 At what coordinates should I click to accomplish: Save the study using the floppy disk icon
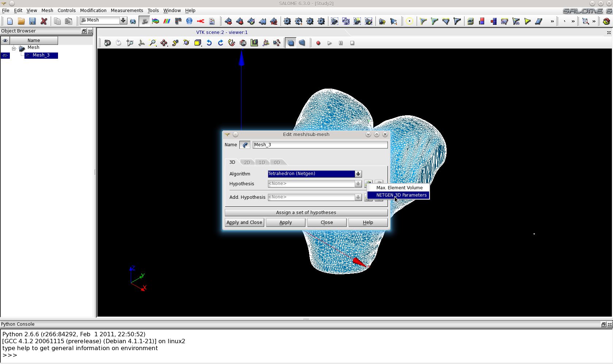tap(32, 21)
